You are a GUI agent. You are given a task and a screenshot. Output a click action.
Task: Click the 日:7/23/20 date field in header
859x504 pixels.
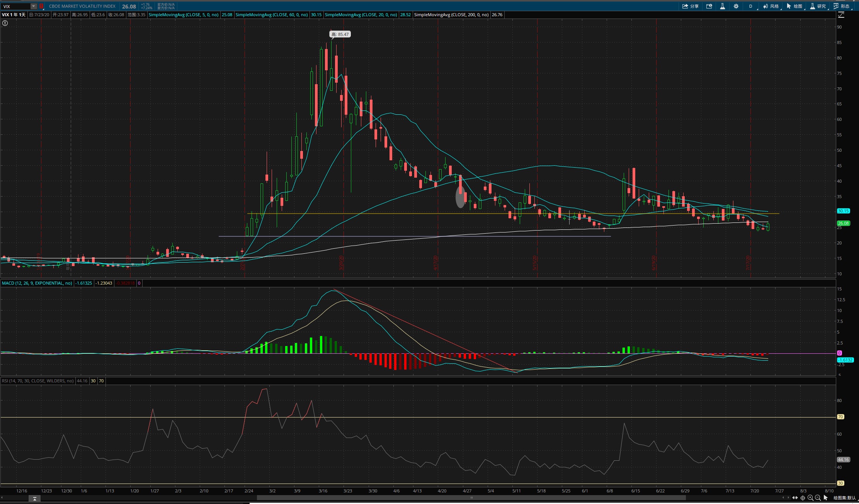39,15
